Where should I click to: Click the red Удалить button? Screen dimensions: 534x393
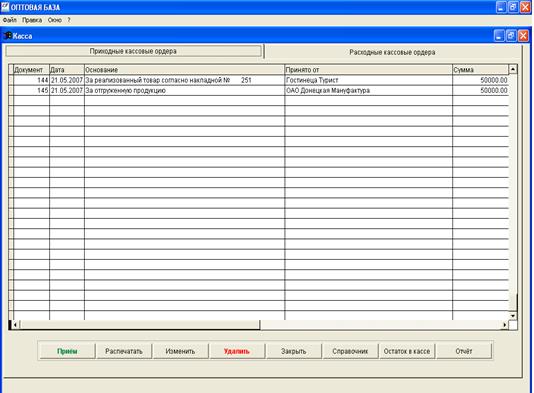[x=237, y=351]
